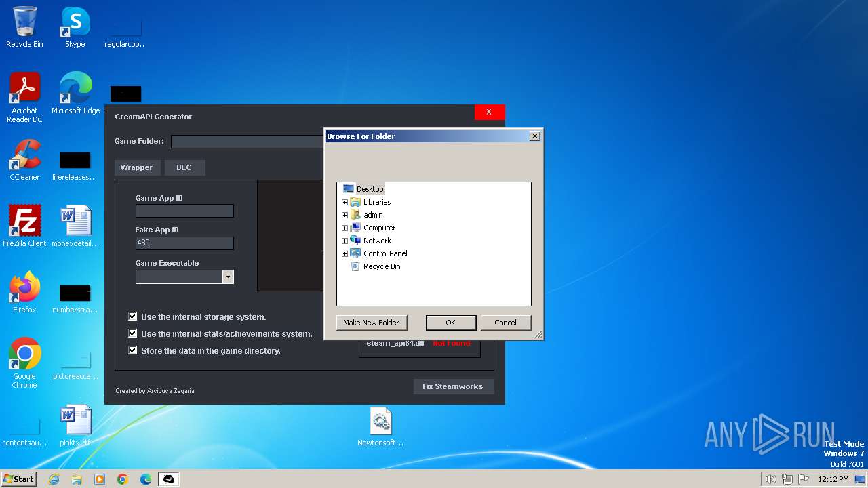868x488 pixels.
Task: Open the numberstra desktop file
Action: point(75,298)
